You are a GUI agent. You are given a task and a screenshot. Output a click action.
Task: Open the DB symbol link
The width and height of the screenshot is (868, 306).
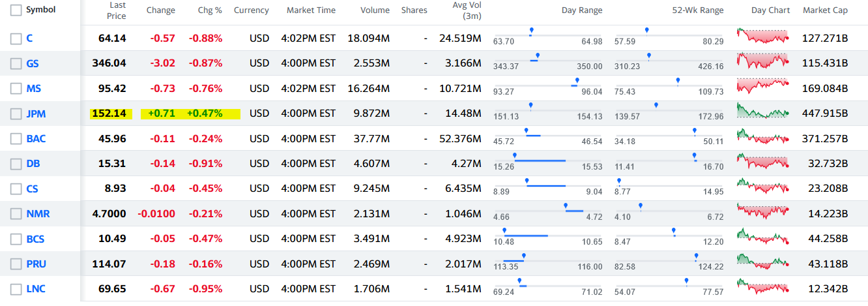point(33,164)
